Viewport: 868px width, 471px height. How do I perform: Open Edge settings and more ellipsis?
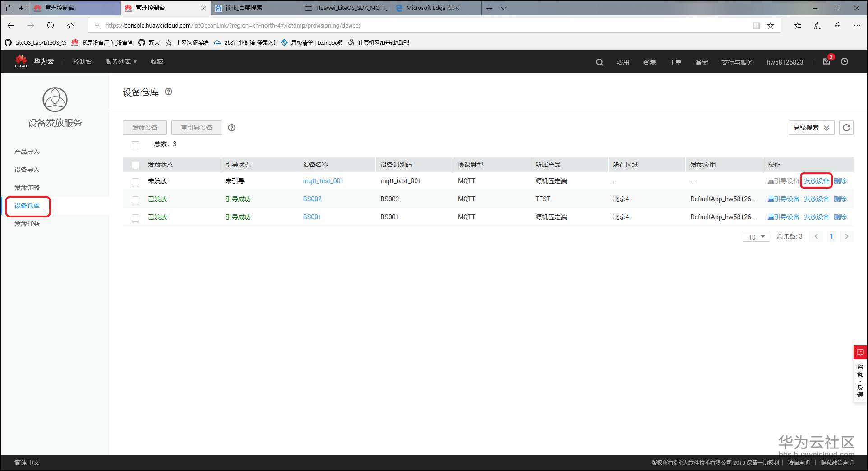click(x=857, y=25)
